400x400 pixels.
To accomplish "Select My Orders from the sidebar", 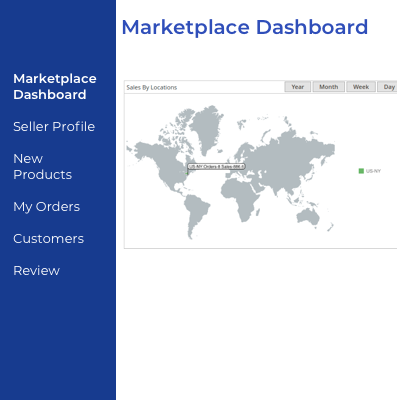I will (47, 207).
